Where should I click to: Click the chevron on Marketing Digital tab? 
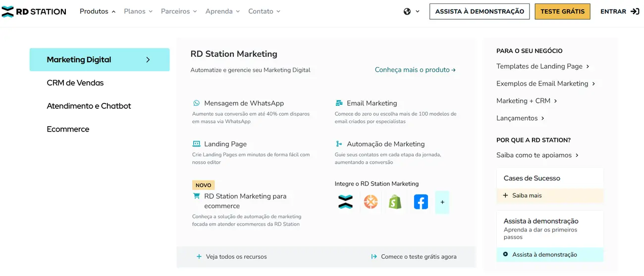tap(148, 60)
